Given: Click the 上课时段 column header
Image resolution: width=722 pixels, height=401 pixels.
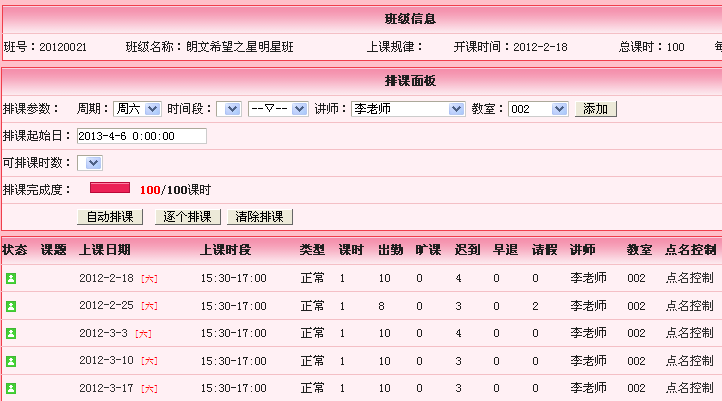Looking at the screenshot, I should point(226,250).
